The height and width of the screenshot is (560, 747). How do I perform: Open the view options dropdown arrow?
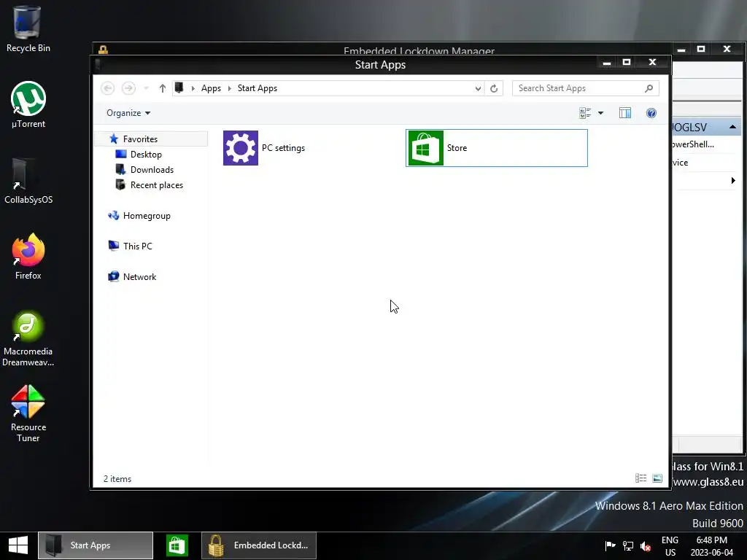click(601, 113)
